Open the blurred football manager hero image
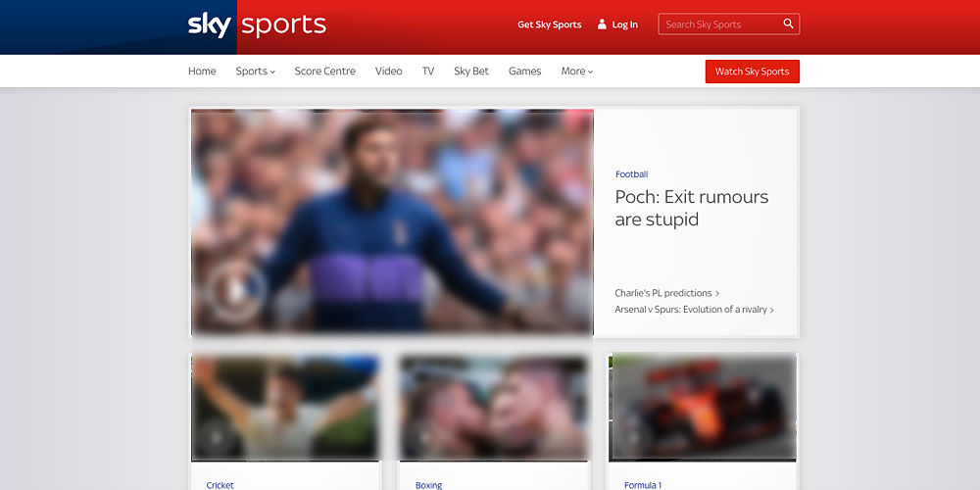980x490 pixels. click(x=392, y=220)
